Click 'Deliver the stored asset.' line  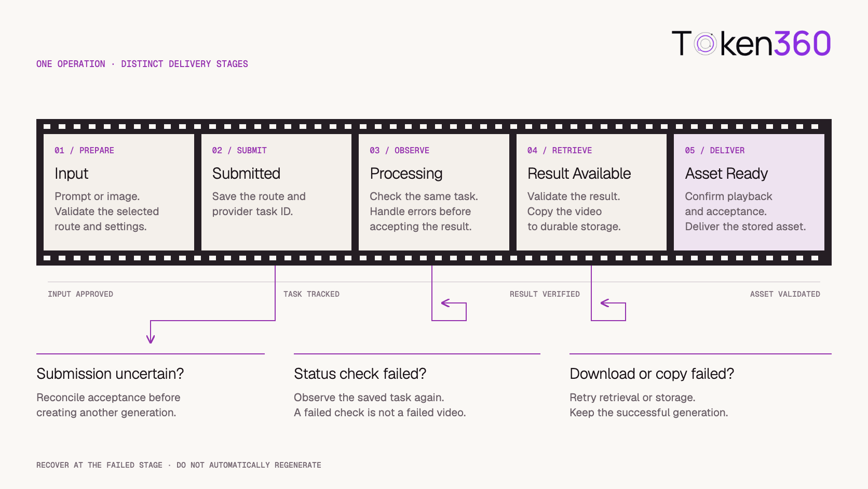(x=745, y=227)
